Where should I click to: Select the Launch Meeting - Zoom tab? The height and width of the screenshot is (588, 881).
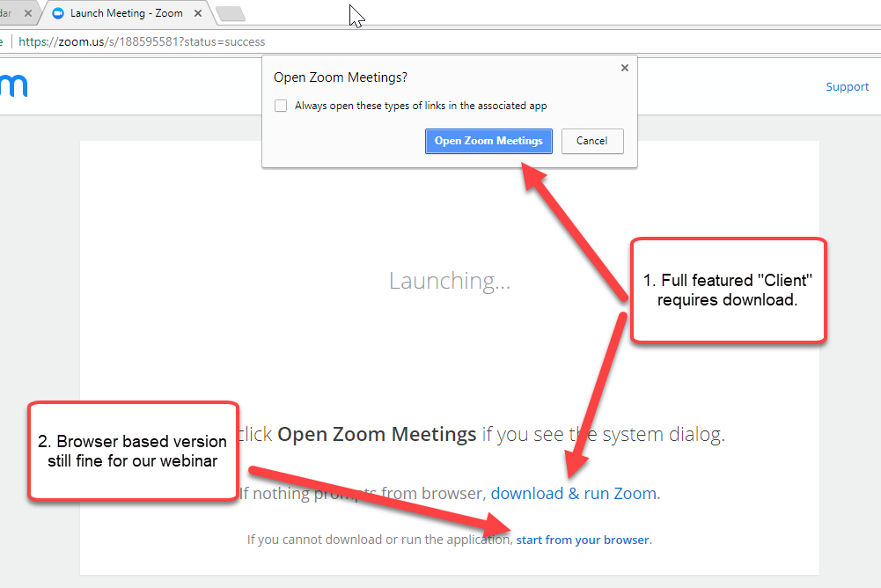(126, 13)
